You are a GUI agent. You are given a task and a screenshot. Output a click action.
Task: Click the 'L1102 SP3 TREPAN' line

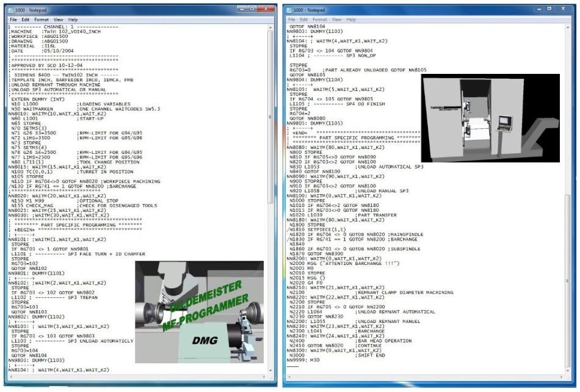(x=54, y=297)
